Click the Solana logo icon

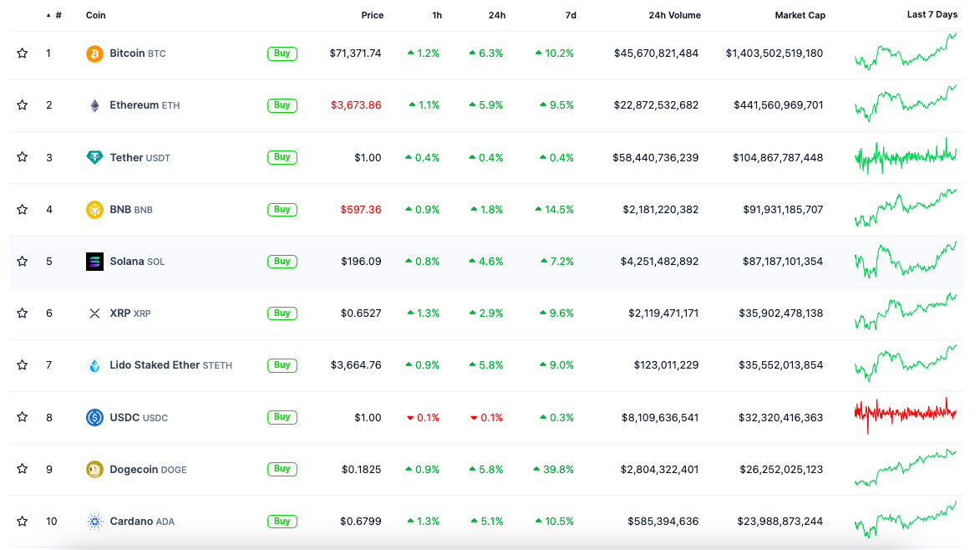[x=94, y=262]
